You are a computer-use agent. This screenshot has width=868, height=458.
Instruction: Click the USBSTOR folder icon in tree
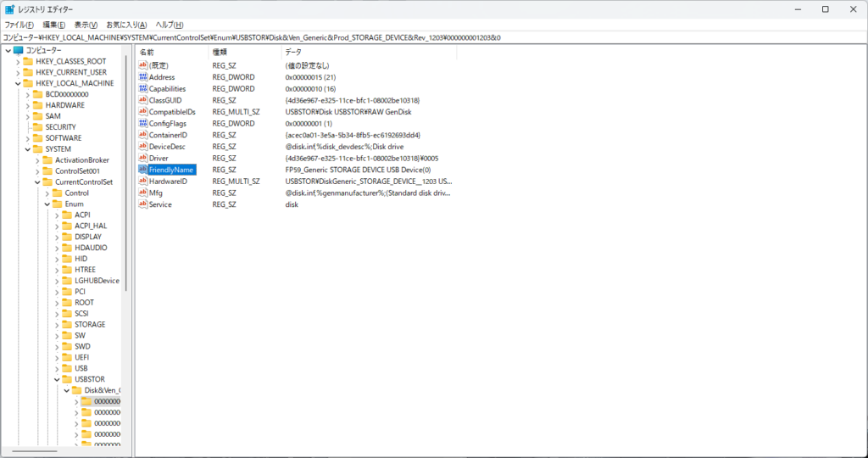pos(67,379)
